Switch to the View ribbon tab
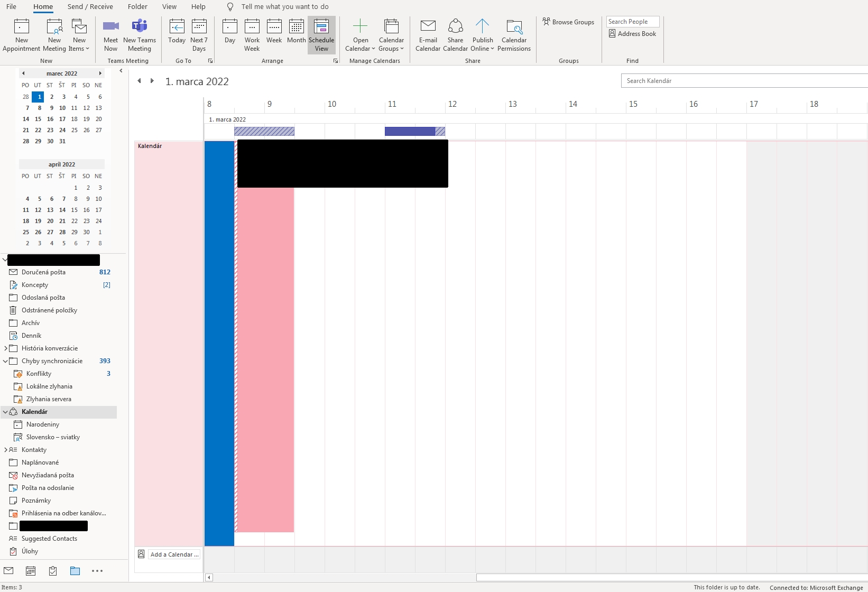Viewport: 868px width, 592px height. (169, 7)
